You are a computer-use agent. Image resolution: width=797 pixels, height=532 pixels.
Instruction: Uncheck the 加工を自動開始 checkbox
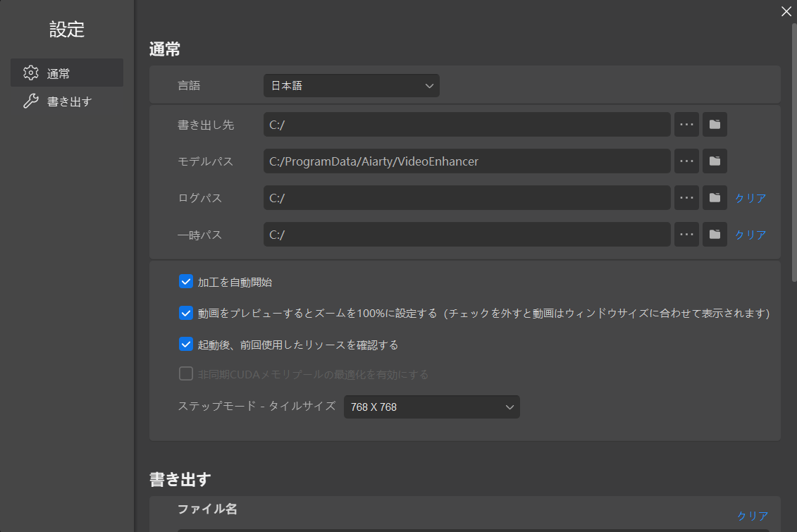pos(186,282)
